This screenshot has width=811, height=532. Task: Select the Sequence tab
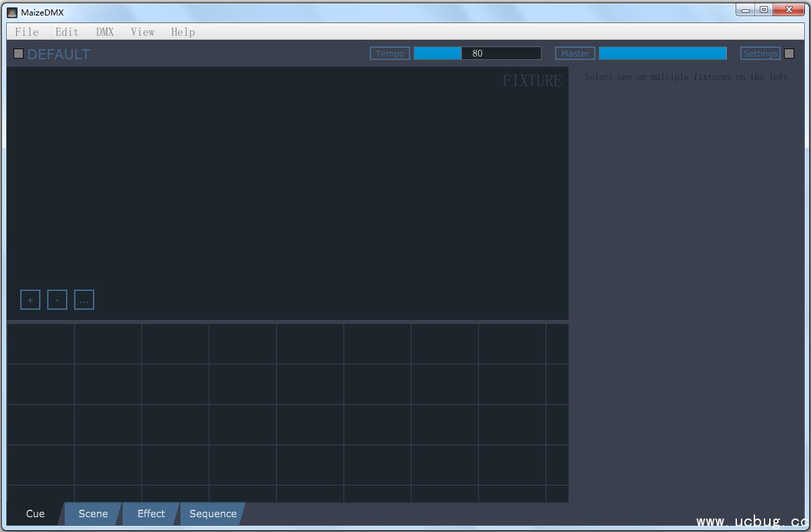(213, 514)
